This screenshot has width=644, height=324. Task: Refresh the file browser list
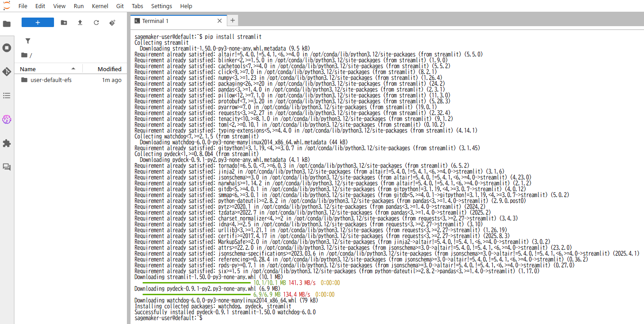(96, 23)
